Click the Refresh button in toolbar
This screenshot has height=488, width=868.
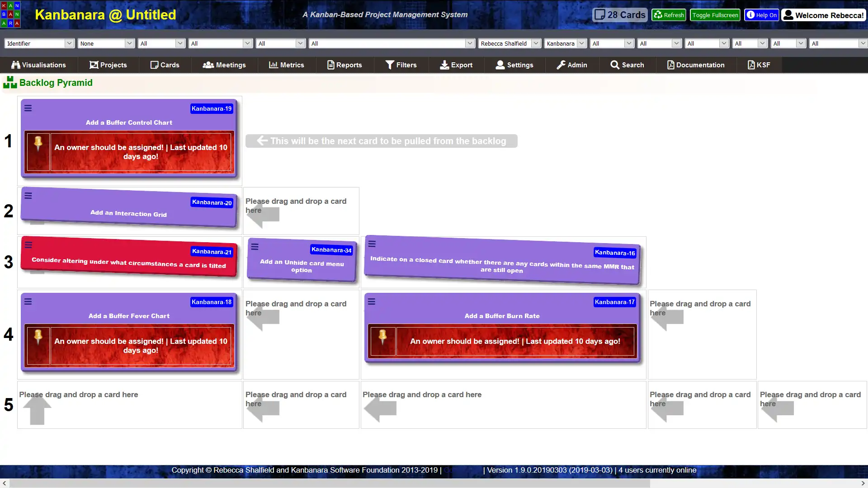[668, 15]
